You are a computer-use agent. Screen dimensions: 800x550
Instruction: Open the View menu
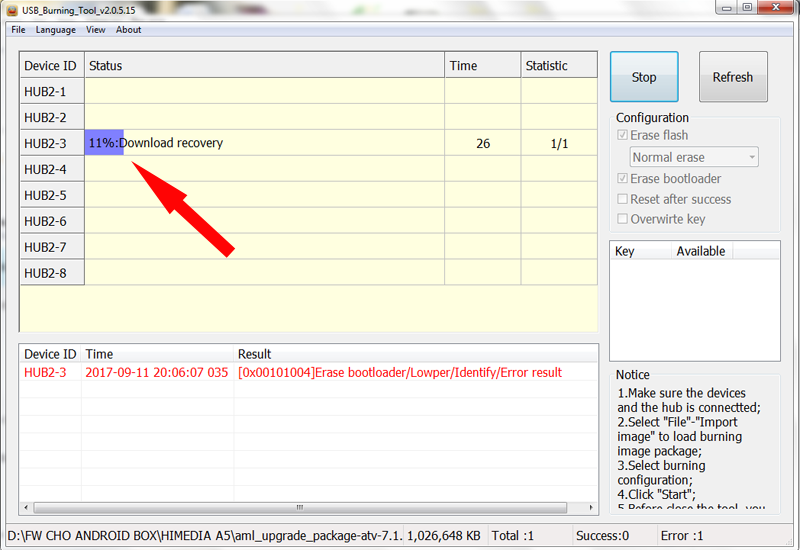tap(96, 30)
